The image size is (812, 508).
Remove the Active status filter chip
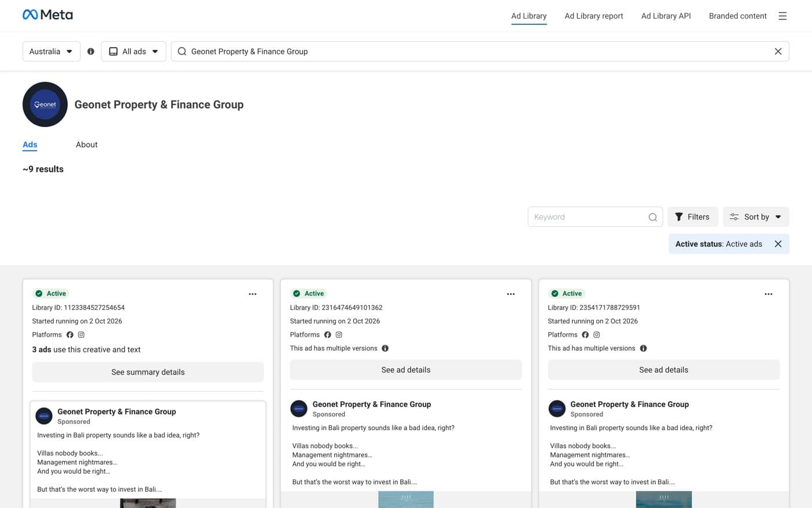click(778, 244)
